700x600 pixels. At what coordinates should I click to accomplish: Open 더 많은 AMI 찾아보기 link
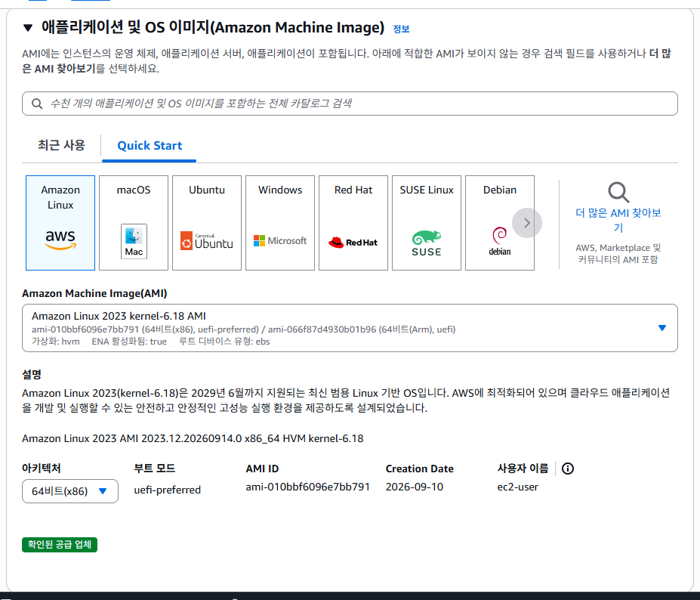coord(618,220)
